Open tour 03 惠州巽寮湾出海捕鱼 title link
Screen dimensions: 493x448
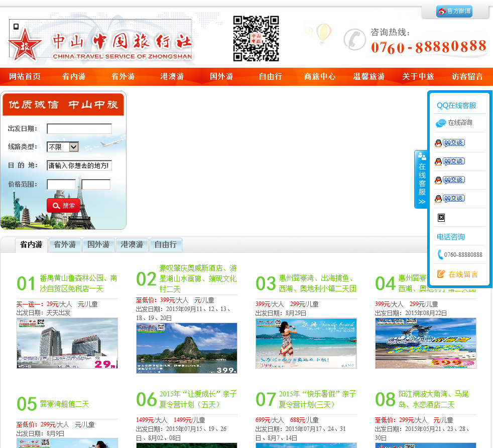[318, 283]
